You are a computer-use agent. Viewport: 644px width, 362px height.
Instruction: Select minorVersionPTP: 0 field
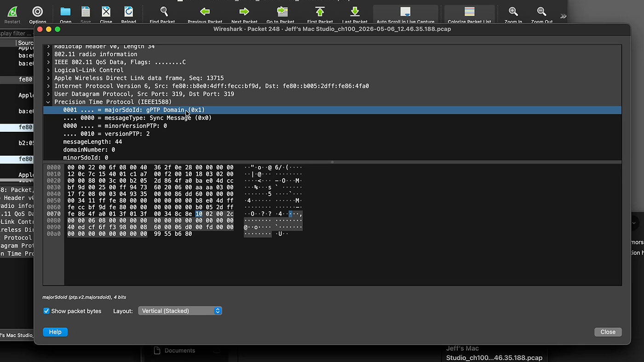click(332, 126)
